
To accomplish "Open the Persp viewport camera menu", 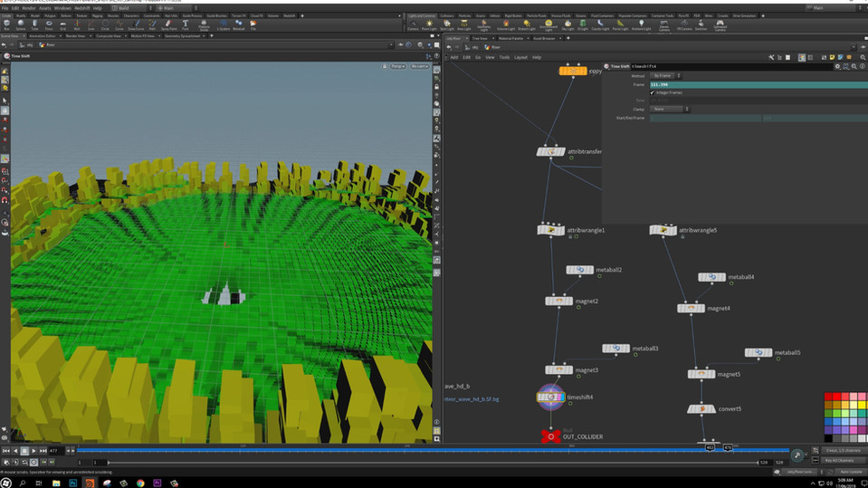I will (396, 66).
